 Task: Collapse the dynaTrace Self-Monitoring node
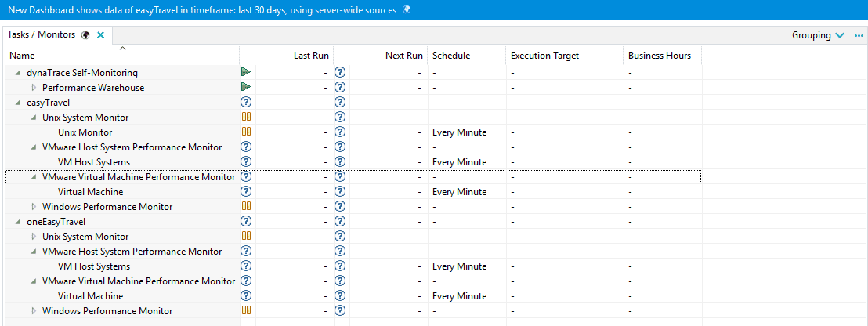click(18, 73)
